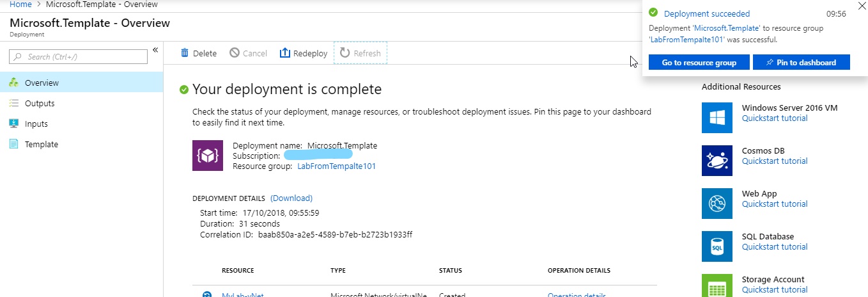The image size is (868, 297).
Task: Open 'Microsoft.Template' link in notification
Action: click(x=727, y=28)
